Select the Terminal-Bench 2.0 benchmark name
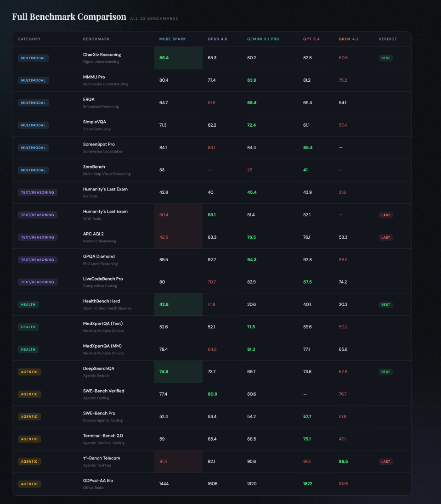Viewport: 441px width, 504px height. pyautogui.click(x=103, y=436)
